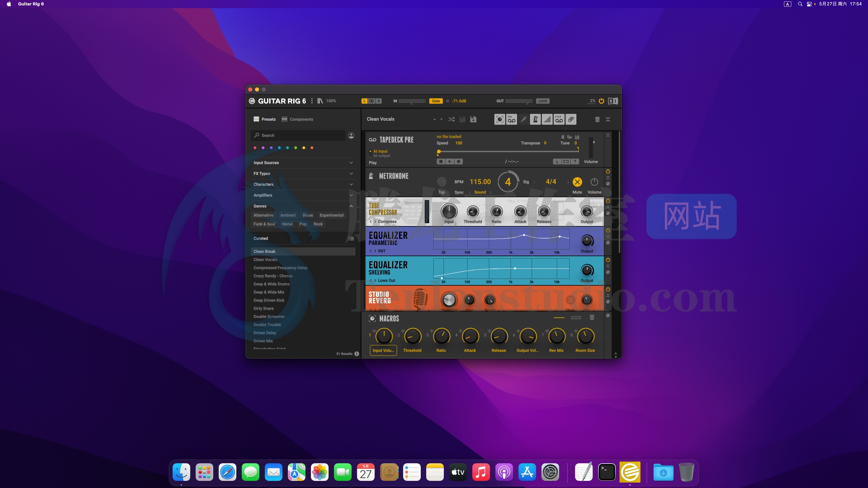This screenshot has width=868, height=488.
Task: Expand the FX Types section
Action: [x=303, y=174]
